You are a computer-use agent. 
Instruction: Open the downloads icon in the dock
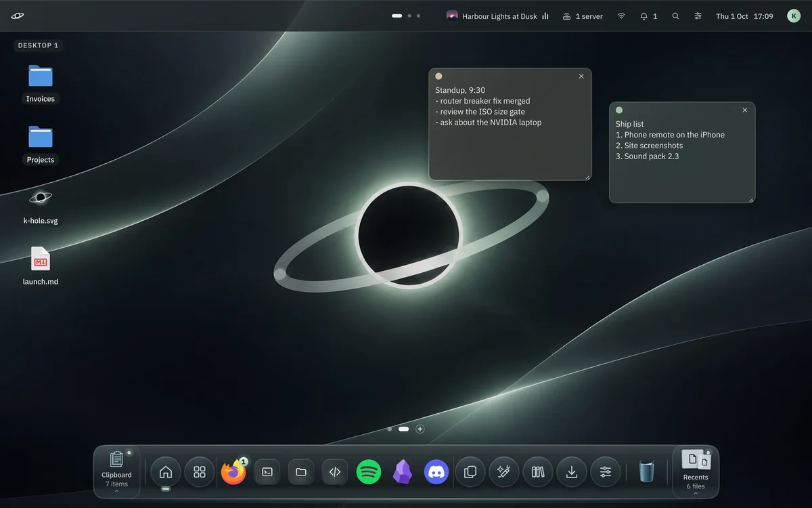(x=572, y=472)
